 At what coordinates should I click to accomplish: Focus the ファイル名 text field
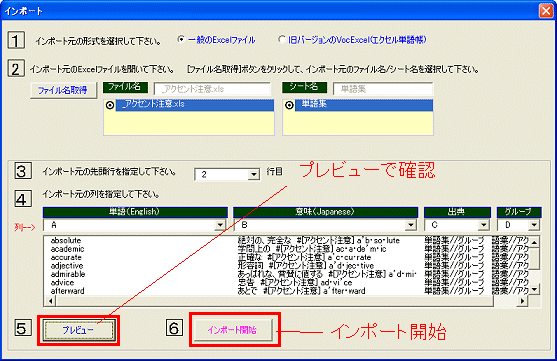[x=212, y=89]
